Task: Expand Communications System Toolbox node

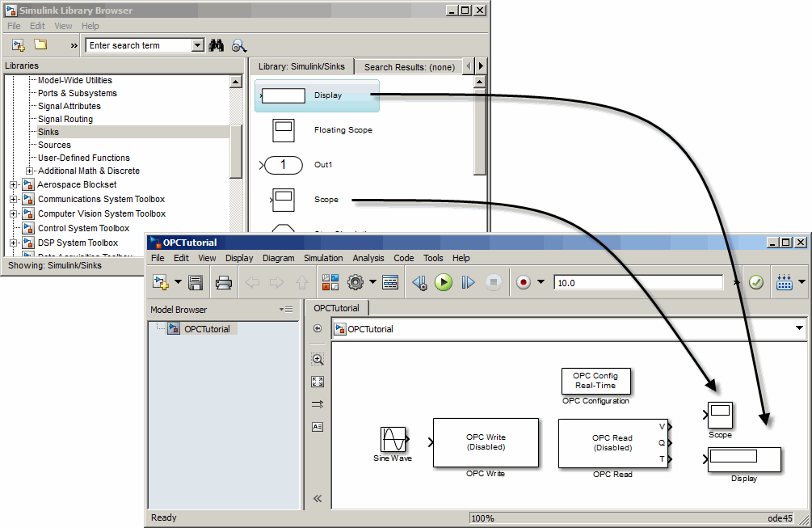Action: point(14,199)
